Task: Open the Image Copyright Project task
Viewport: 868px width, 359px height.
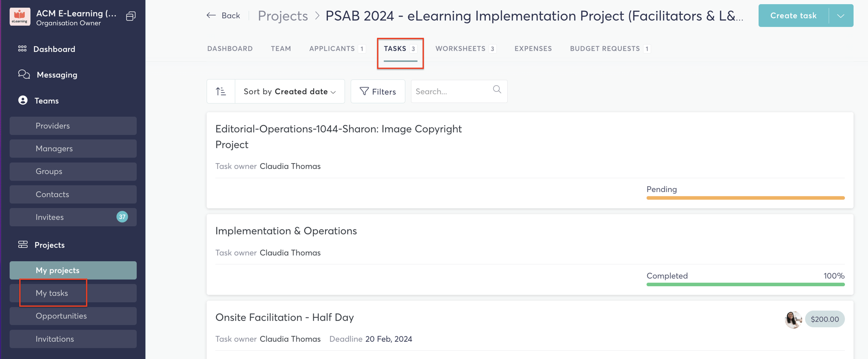Action: (x=339, y=137)
